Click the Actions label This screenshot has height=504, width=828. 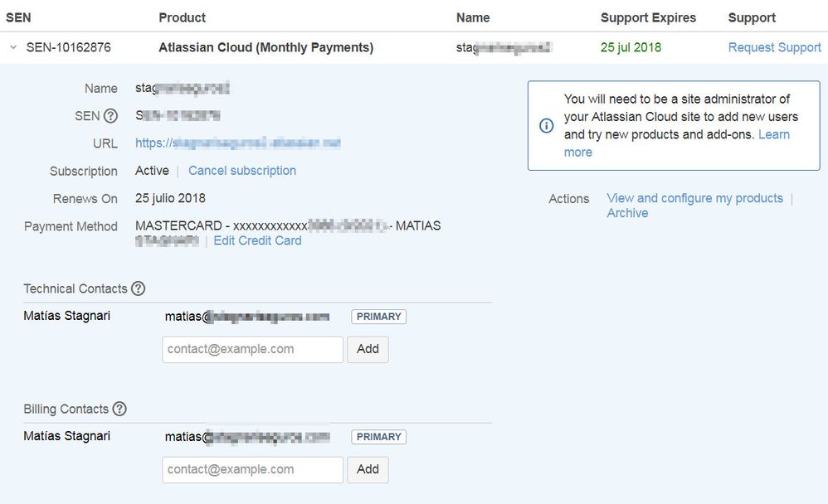tap(568, 199)
